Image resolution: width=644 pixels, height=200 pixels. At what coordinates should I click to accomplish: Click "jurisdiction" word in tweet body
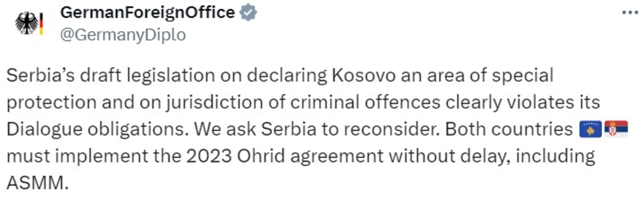click(214, 103)
